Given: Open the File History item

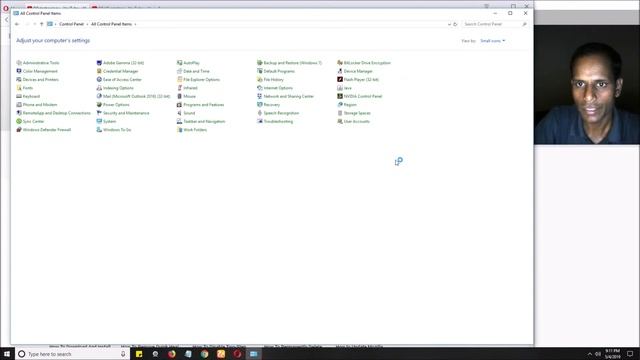Looking at the screenshot, I should 271,80.
